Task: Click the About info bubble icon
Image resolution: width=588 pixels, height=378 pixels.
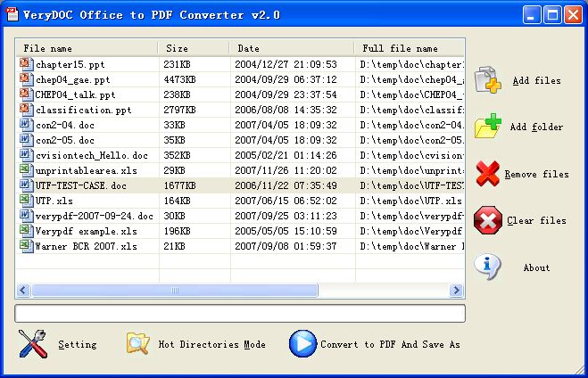Action: [487, 267]
